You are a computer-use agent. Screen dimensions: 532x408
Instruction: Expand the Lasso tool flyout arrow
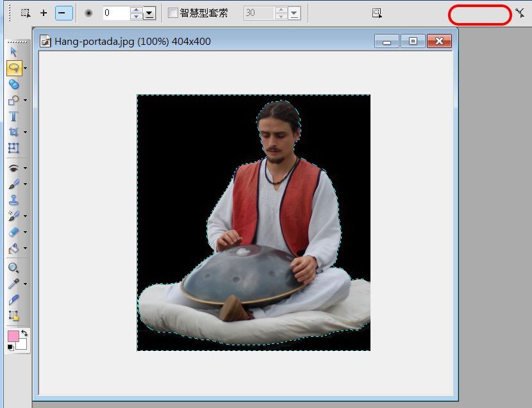(x=26, y=68)
